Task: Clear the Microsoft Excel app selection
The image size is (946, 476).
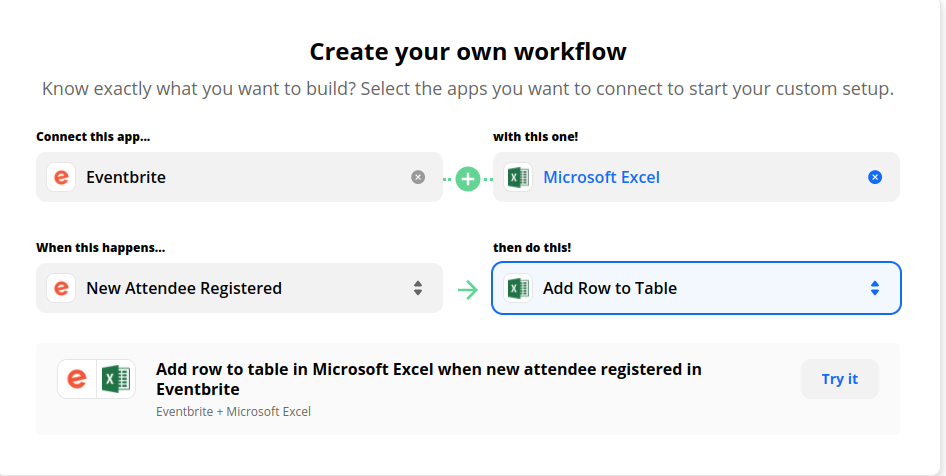Action: tap(875, 177)
